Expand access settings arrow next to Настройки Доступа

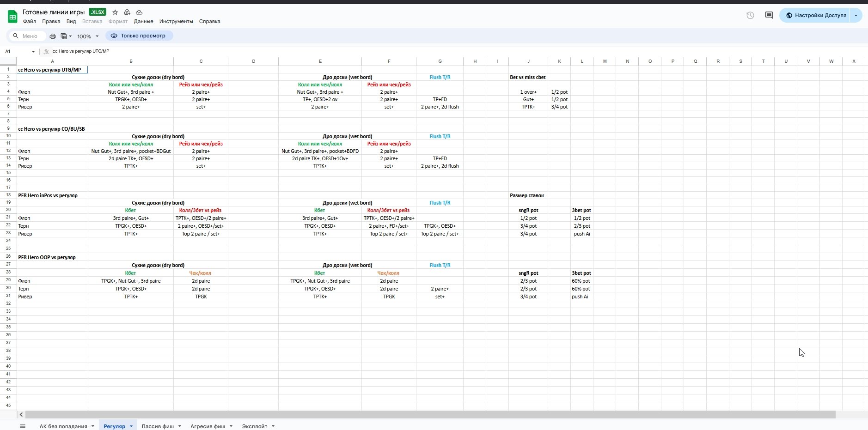click(x=856, y=15)
